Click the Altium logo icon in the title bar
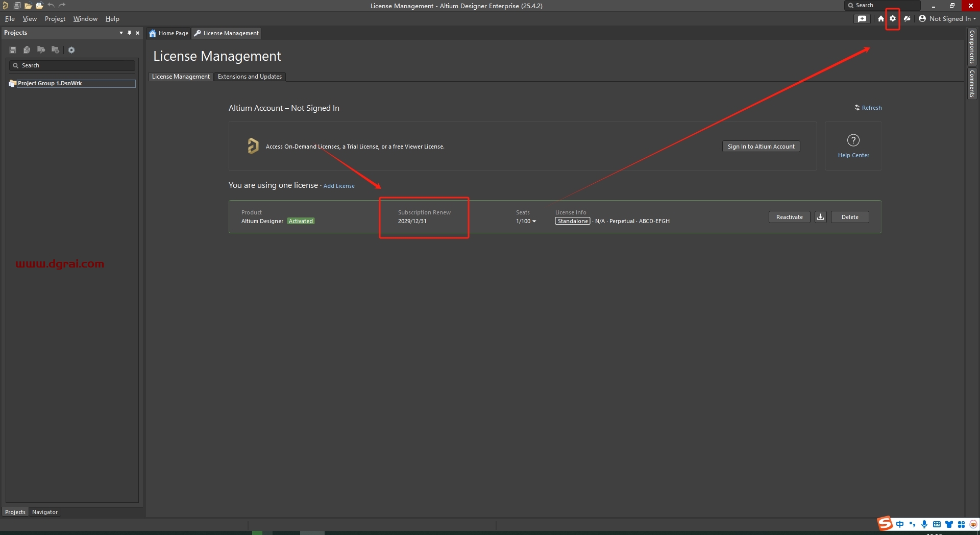Screen dimensions: 980x535 [x=5, y=6]
